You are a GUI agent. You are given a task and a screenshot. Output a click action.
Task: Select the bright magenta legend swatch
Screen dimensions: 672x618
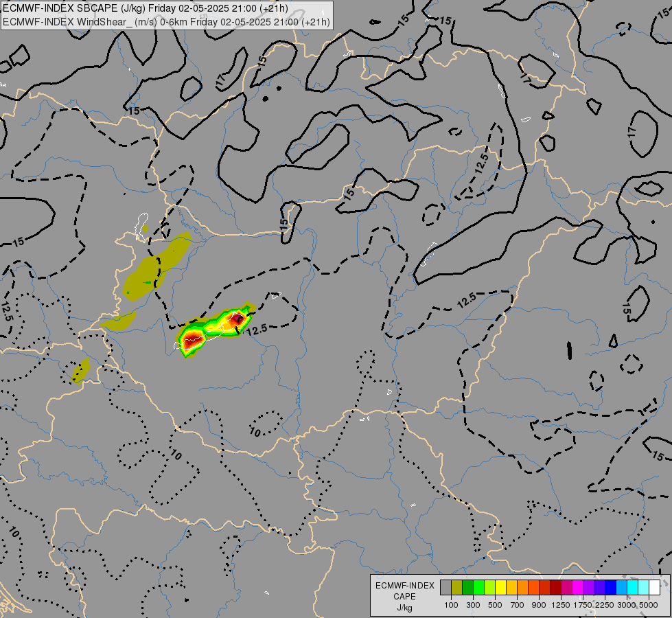578,587
